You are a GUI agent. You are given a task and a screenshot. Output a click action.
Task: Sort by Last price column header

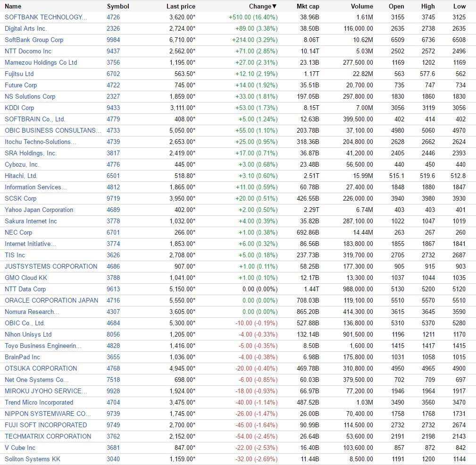click(x=181, y=7)
